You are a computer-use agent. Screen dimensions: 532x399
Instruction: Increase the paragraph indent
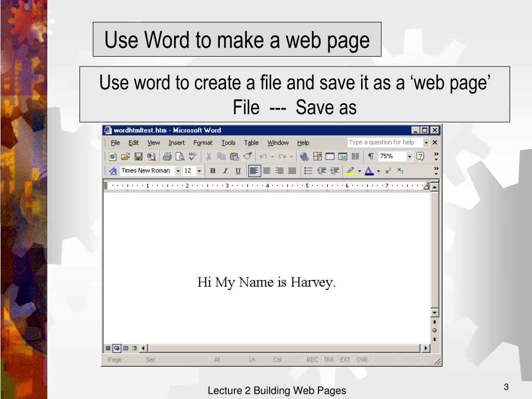[x=335, y=170]
